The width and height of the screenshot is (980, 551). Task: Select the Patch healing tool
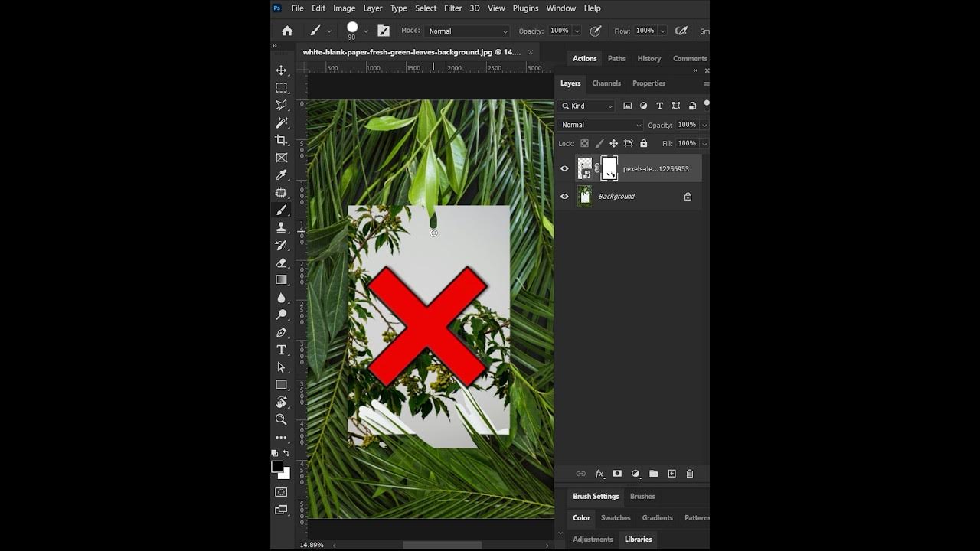point(281,193)
